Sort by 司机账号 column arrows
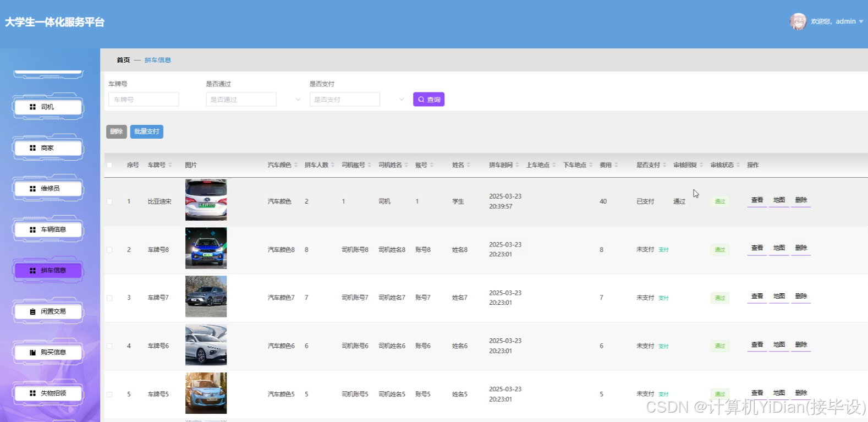Viewport: 868px width, 422px height. click(369, 165)
